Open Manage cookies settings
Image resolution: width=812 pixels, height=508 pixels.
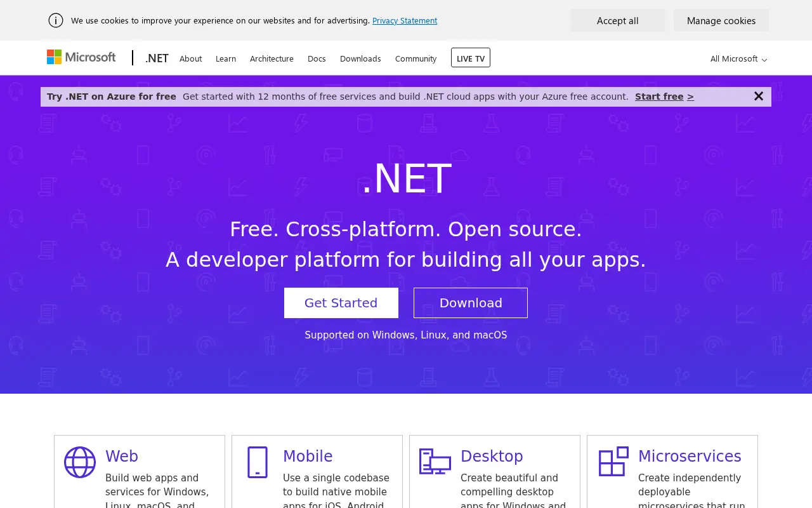(721, 20)
